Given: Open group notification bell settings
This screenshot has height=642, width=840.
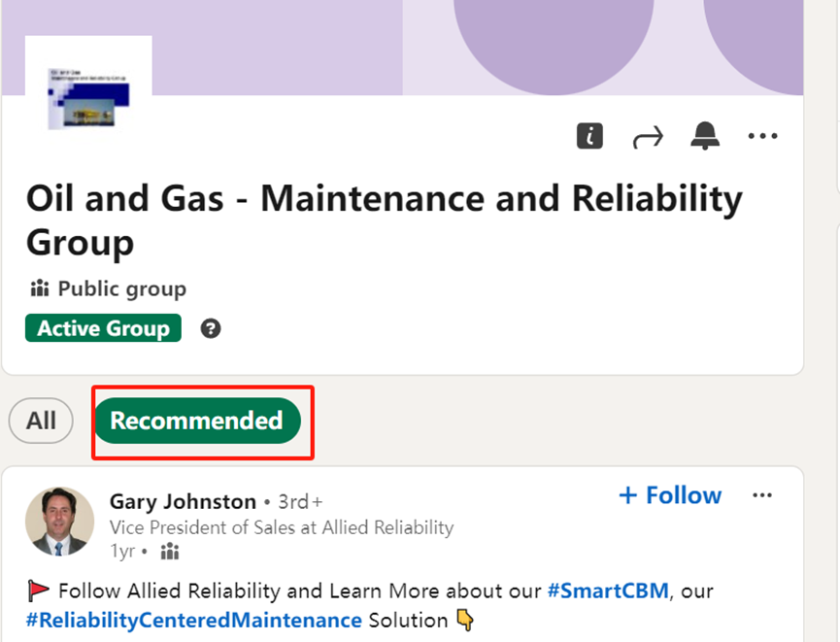Looking at the screenshot, I should pyautogui.click(x=705, y=137).
